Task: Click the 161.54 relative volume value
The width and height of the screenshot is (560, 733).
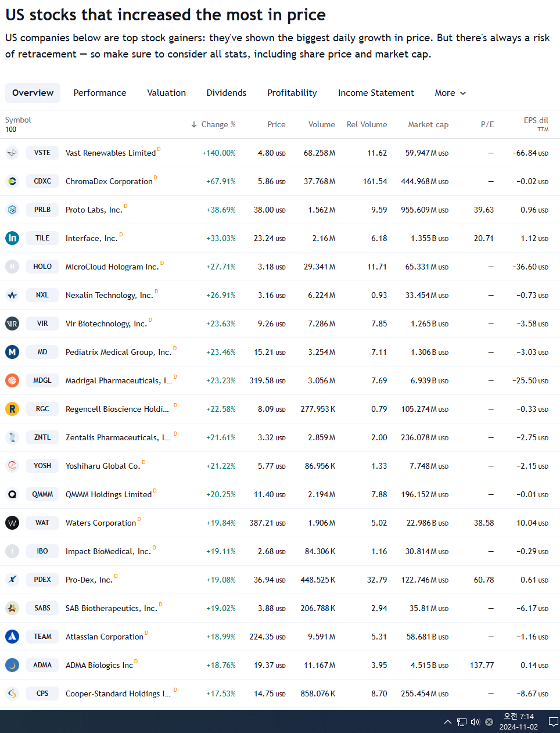Action: pos(375,181)
